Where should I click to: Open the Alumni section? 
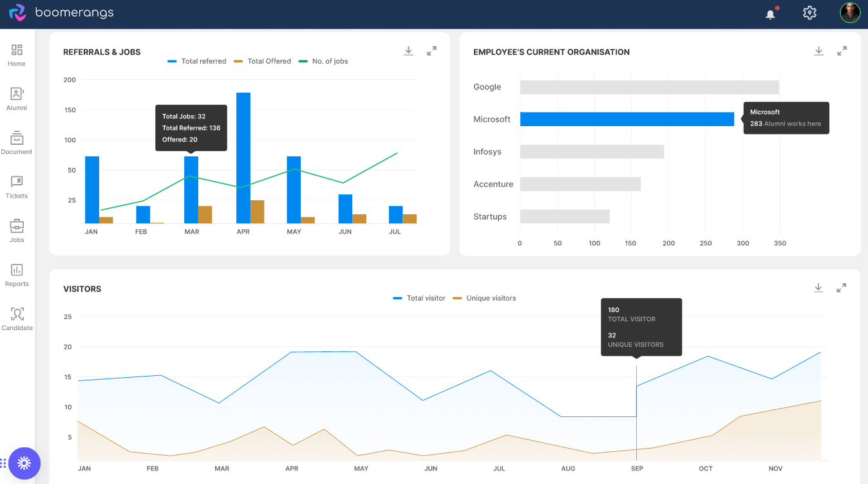[17, 99]
